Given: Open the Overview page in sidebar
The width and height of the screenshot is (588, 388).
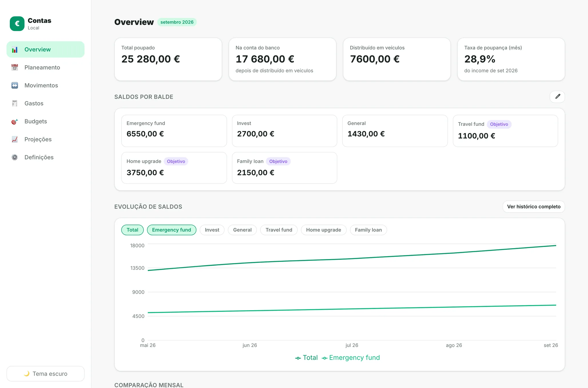Looking at the screenshot, I should [x=46, y=49].
